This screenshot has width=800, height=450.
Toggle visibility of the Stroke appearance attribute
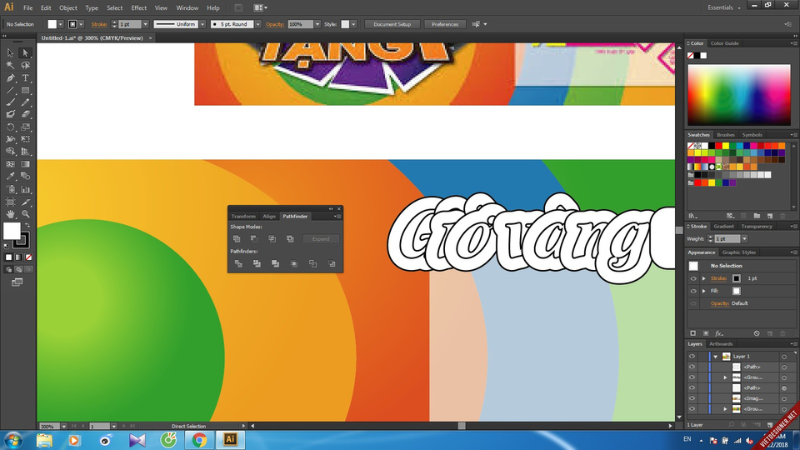(693, 279)
